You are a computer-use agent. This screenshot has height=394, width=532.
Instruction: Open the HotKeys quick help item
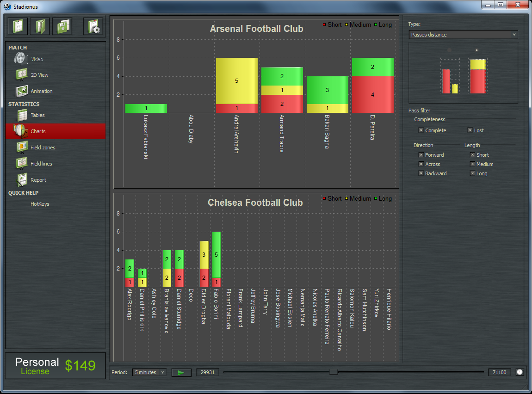[40, 204]
